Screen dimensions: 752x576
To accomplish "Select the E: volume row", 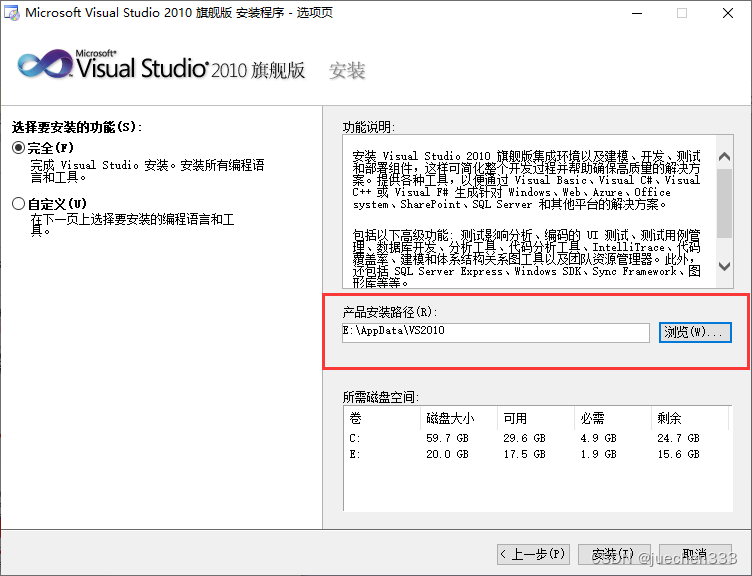I will click(x=537, y=454).
